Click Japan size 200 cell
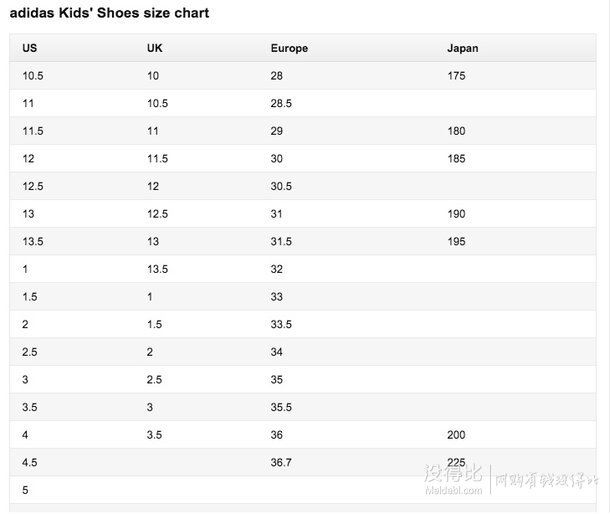The image size is (610, 514). tap(456, 435)
